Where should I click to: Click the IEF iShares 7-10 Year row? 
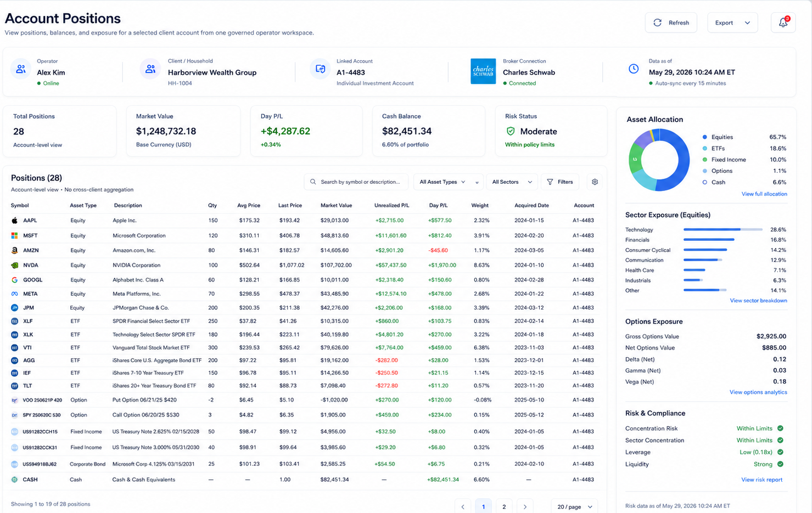[304, 373]
